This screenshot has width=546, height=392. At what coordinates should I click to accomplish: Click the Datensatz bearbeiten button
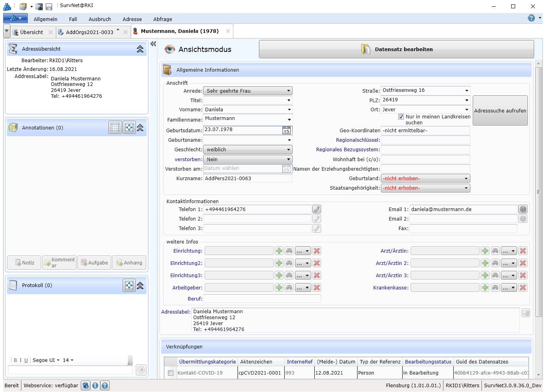(x=396, y=49)
